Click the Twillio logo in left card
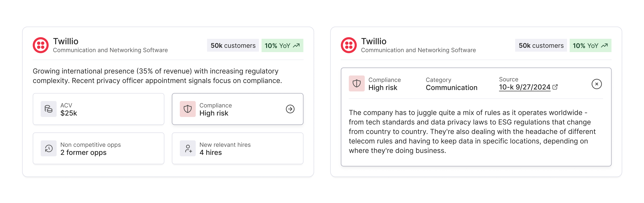The height and width of the screenshot is (203, 644). [40, 45]
